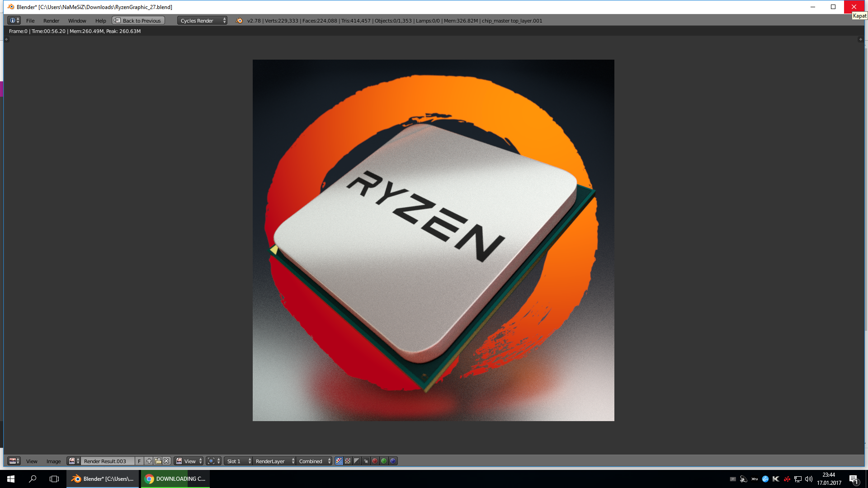Click the taskbar clock showing 23:44
The image size is (868, 488).
click(829, 479)
